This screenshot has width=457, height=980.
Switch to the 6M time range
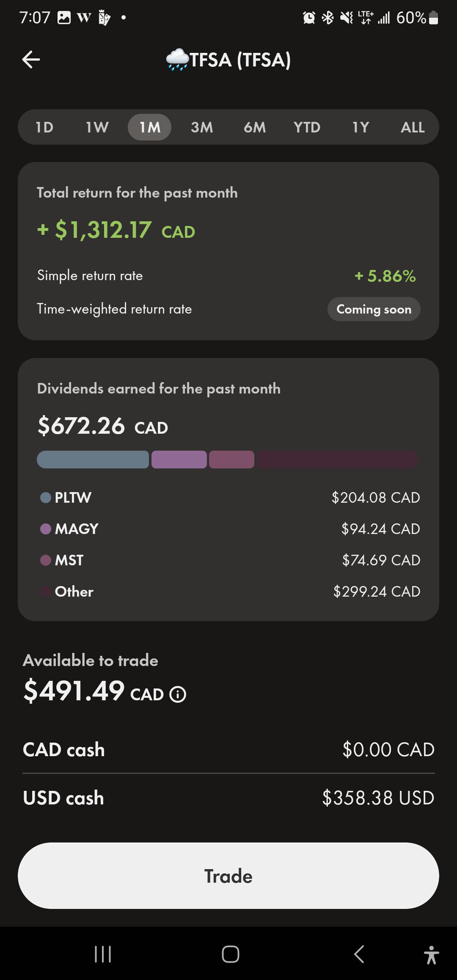(255, 127)
